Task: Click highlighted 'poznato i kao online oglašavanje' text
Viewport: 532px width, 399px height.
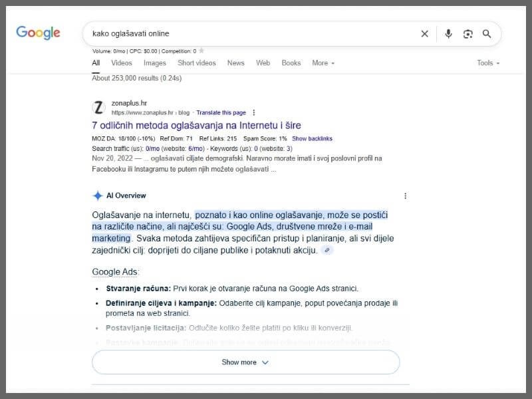Action: click(x=259, y=215)
